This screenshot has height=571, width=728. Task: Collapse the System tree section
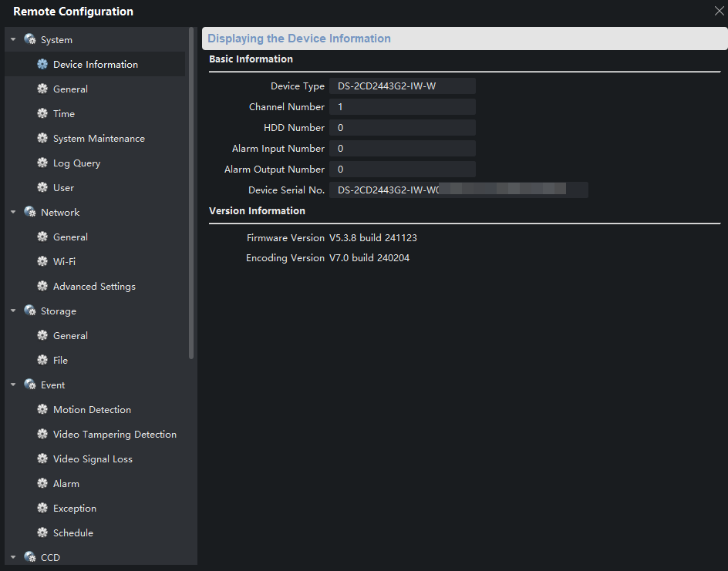[x=13, y=40]
